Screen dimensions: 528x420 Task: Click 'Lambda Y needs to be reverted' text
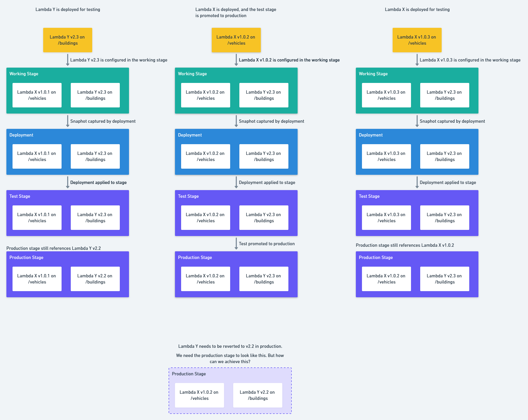coord(230,346)
